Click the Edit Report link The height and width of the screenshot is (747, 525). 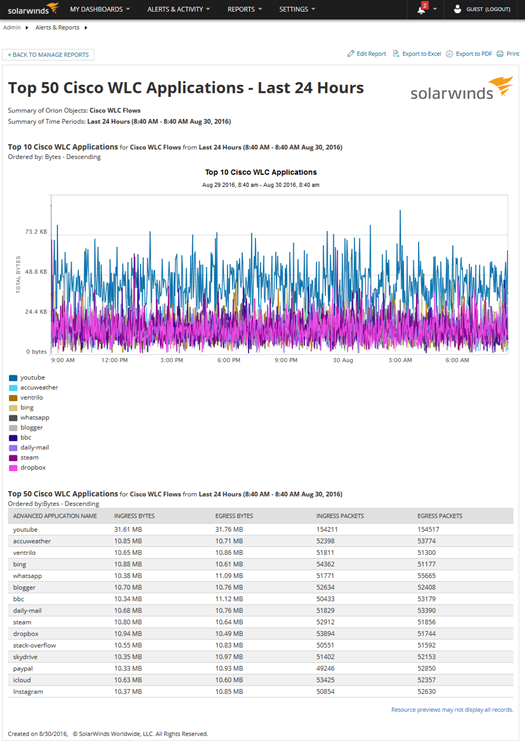coord(371,54)
